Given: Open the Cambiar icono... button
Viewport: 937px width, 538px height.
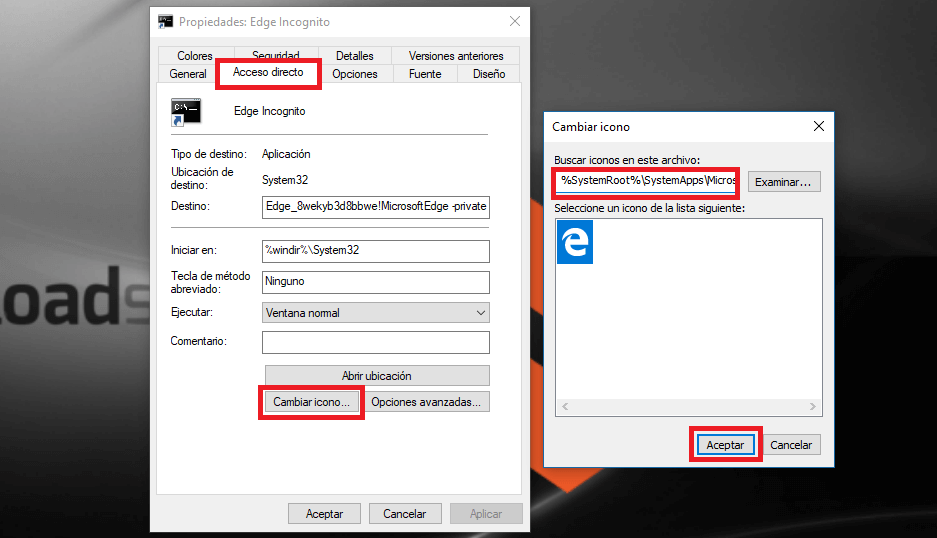Looking at the screenshot, I should click(311, 402).
